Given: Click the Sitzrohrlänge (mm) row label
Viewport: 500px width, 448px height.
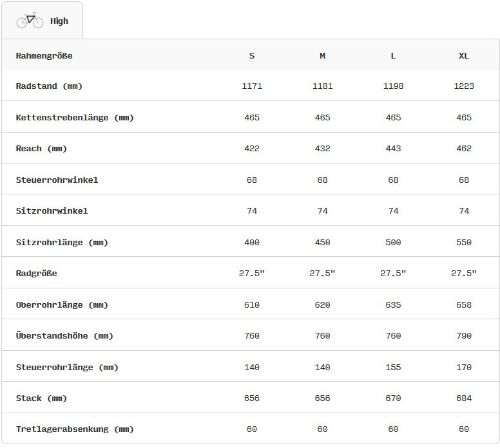Looking at the screenshot, I should 62,243.
